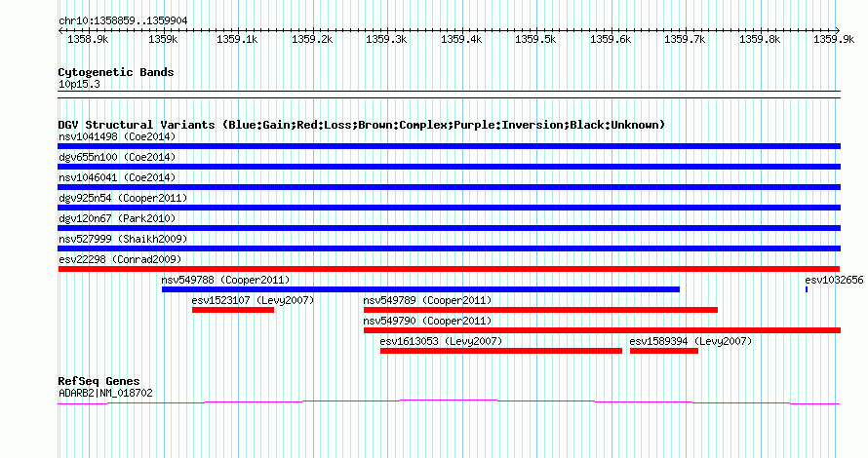This screenshot has width=868, height=458.
Task: Click the RefSeq Genes track title
Action: coord(99,381)
